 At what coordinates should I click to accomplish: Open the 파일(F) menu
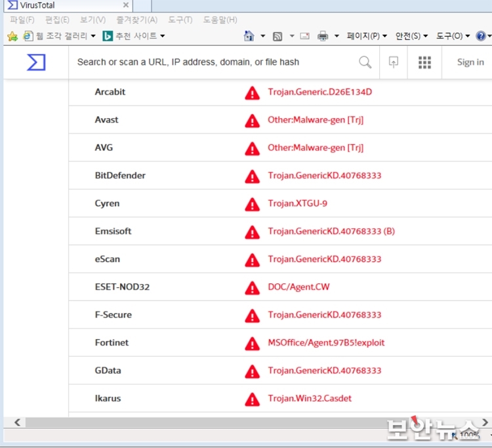click(22, 20)
